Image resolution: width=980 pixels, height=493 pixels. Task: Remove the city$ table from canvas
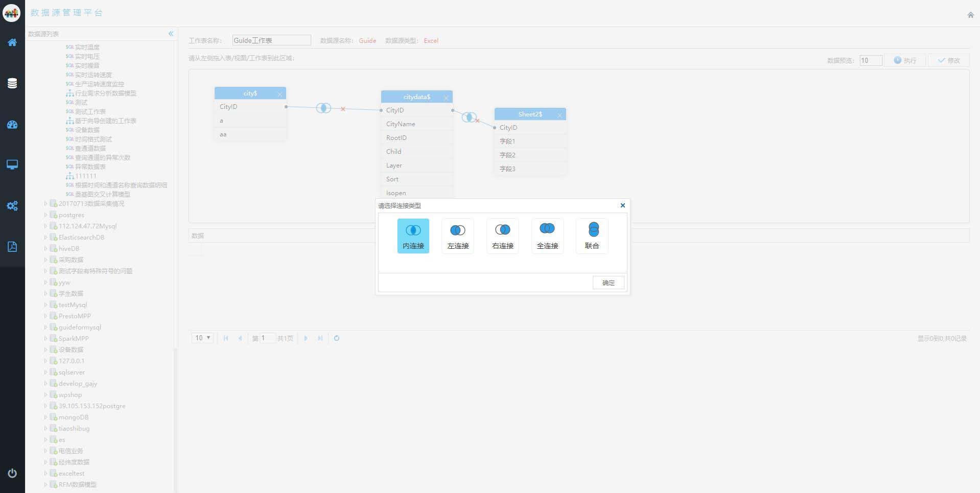click(279, 94)
